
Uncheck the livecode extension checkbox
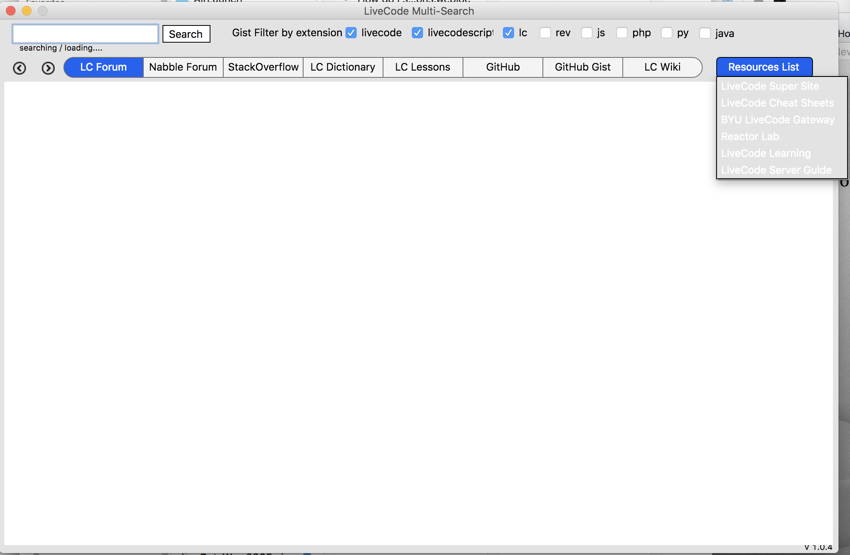351,33
